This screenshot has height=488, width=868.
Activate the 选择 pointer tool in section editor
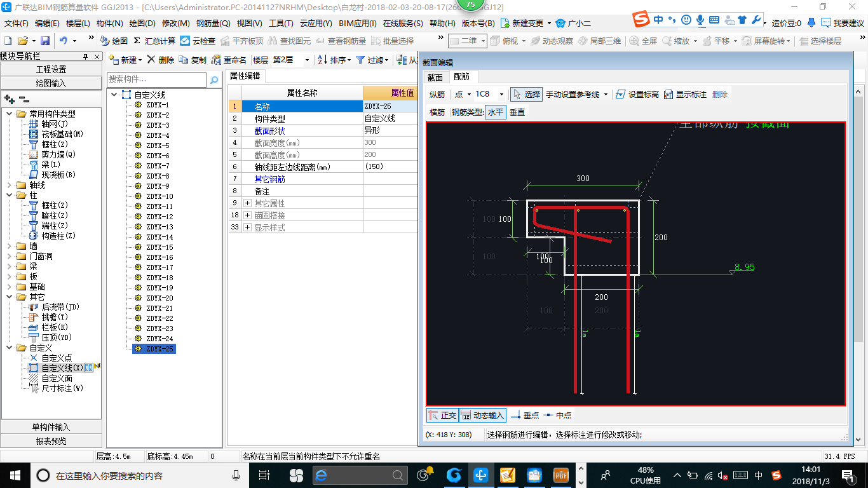click(526, 94)
